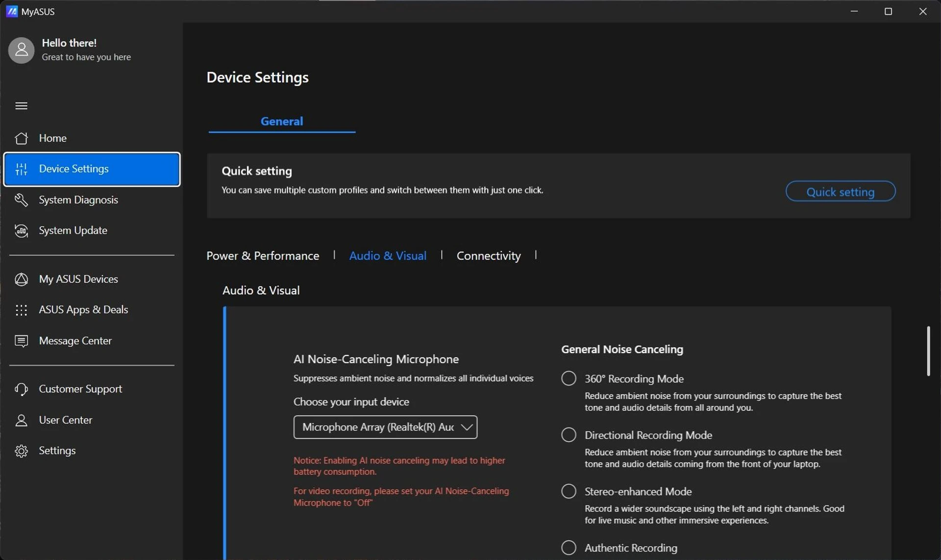941x560 pixels.
Task: Open My ASUS Devices
Action: (x=92, y=279)
